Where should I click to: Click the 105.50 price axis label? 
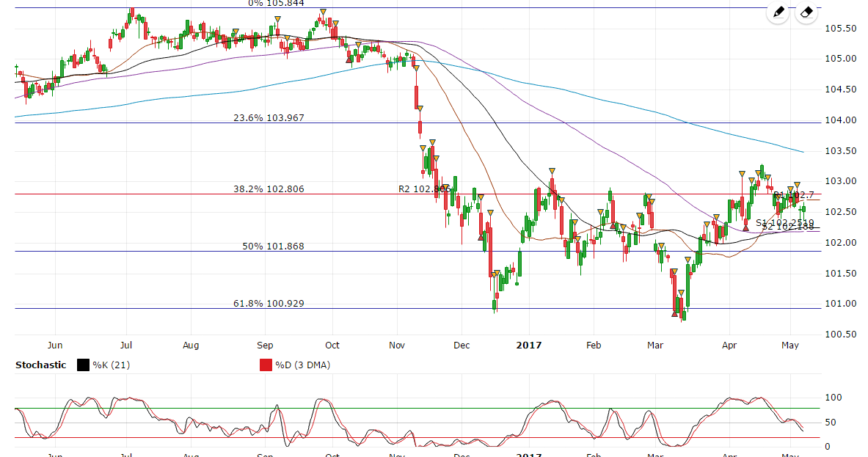coord(840,28)
